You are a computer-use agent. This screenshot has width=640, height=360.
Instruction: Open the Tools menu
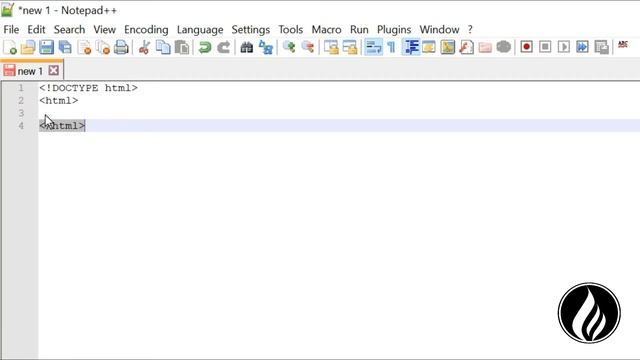pos(291,30)
